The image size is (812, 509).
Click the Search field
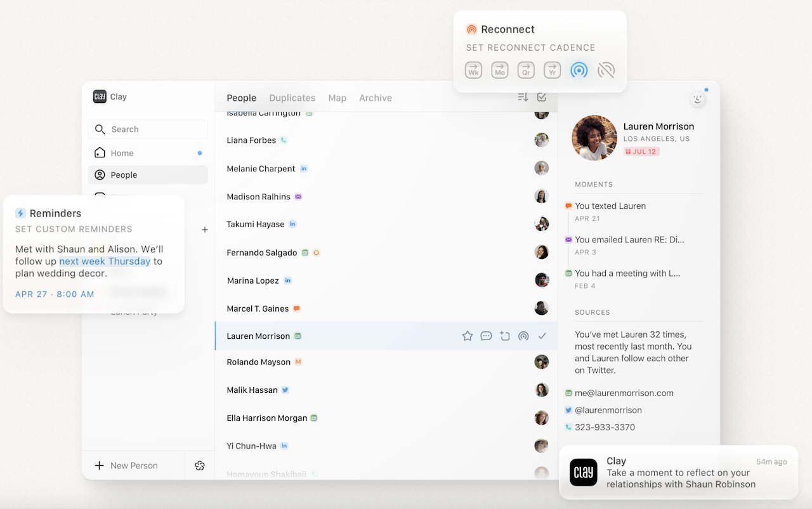click(x=148, y=129)
